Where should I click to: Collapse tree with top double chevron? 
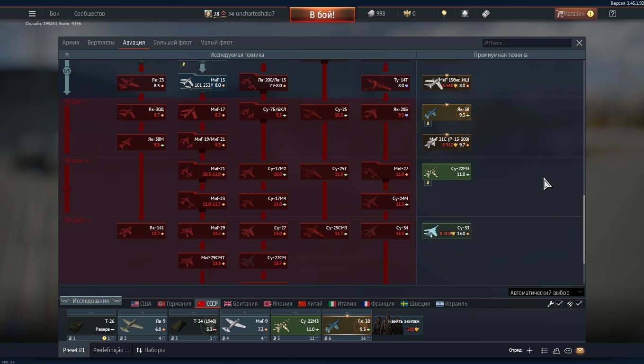coord(67,55)
